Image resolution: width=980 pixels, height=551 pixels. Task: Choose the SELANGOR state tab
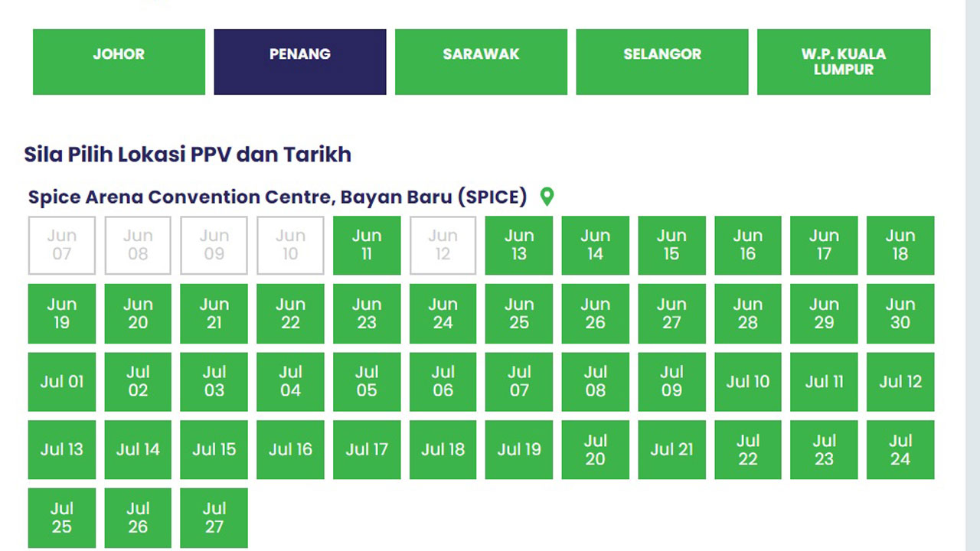(662, 62)
